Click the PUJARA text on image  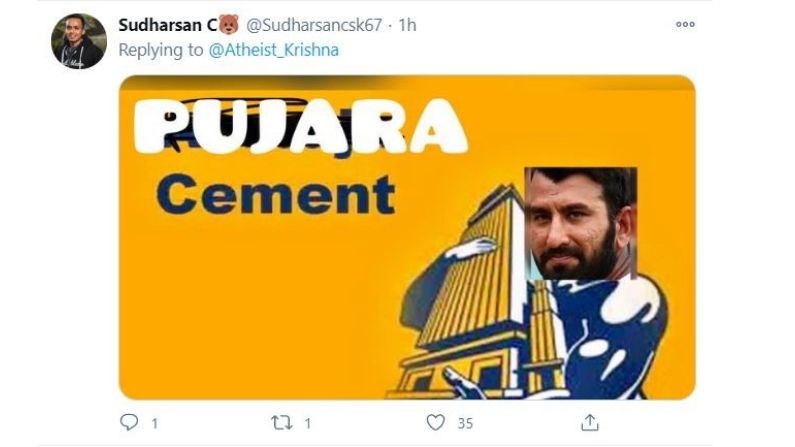click(x=300, y=127)
